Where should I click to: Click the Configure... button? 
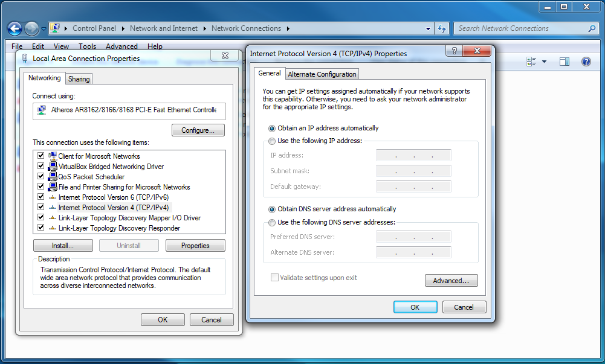[x=198, y=130]
